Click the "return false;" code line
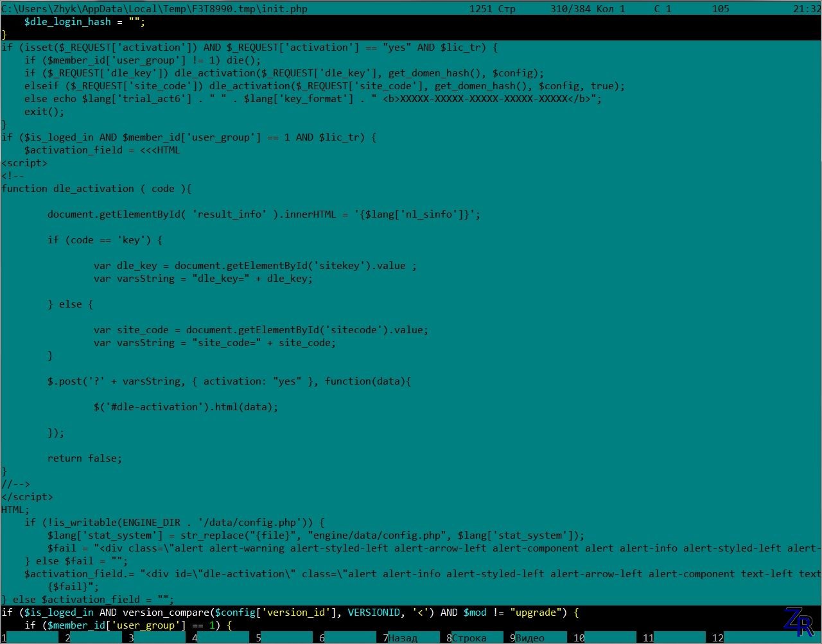Image resolution: width=822 pixels, height=644 pixels. [84, 458]
